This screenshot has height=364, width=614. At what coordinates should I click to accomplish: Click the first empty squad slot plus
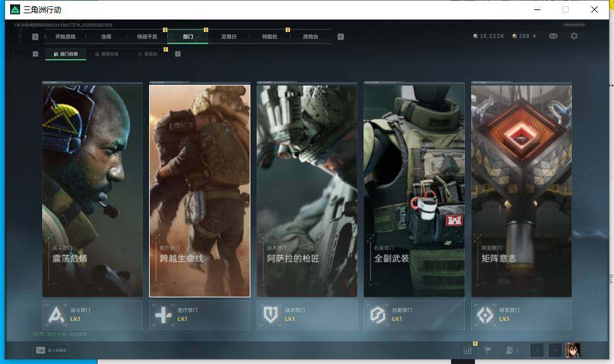point(537,350)
